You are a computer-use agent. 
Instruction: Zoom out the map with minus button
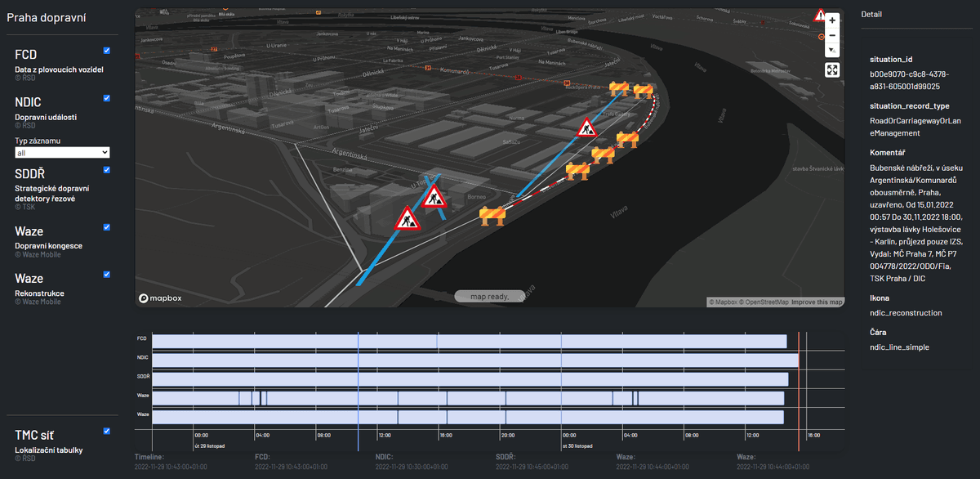pyautogui.click(x=831, y=35)
